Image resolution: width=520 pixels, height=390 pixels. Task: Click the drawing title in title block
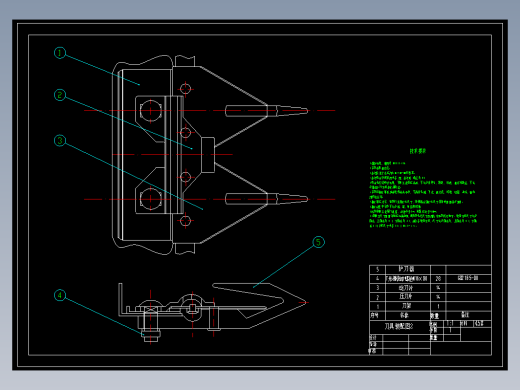[399, 326]
